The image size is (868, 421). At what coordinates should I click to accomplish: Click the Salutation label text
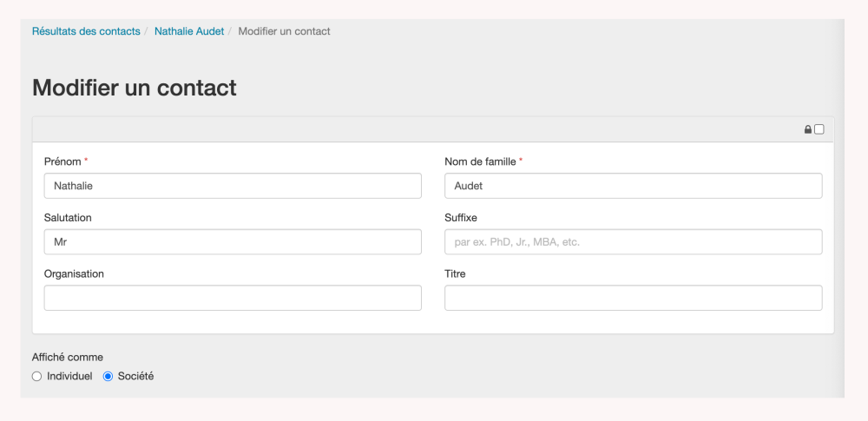68,218
